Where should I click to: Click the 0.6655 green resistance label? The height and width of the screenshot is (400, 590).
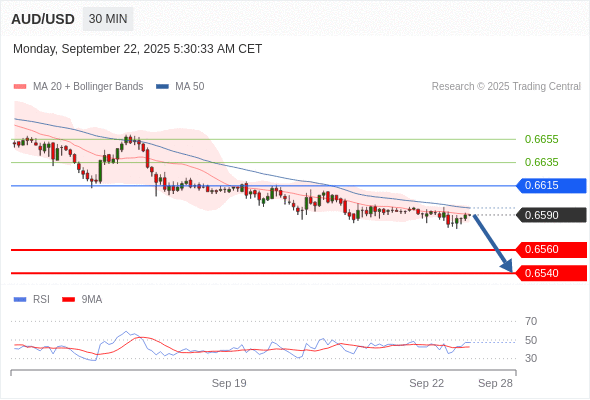(x=541, y=139)
